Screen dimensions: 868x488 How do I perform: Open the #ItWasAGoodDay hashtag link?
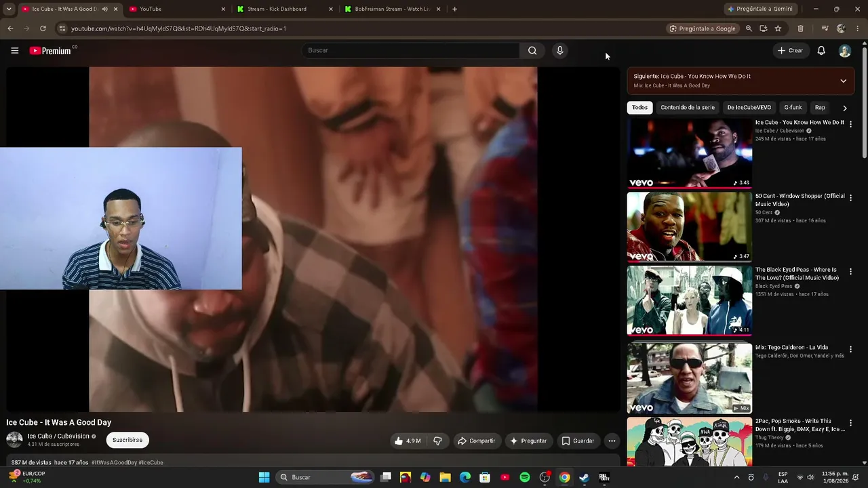point(113,462)
